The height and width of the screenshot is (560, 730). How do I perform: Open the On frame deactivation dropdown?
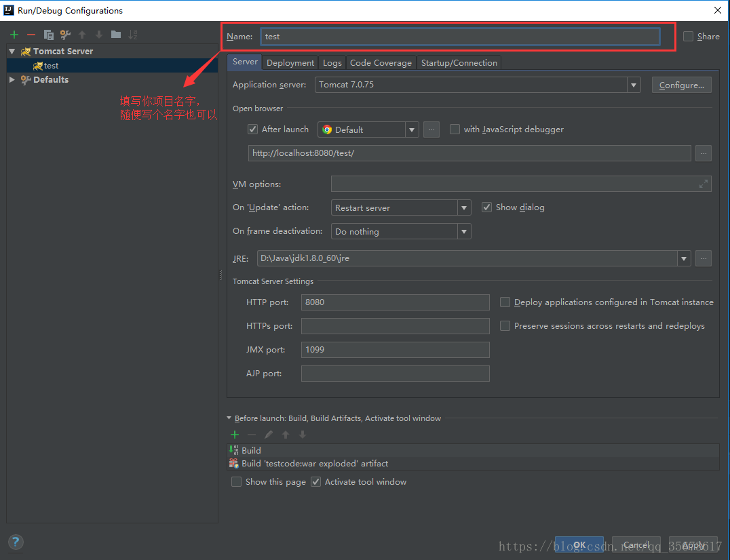[463, 232]
